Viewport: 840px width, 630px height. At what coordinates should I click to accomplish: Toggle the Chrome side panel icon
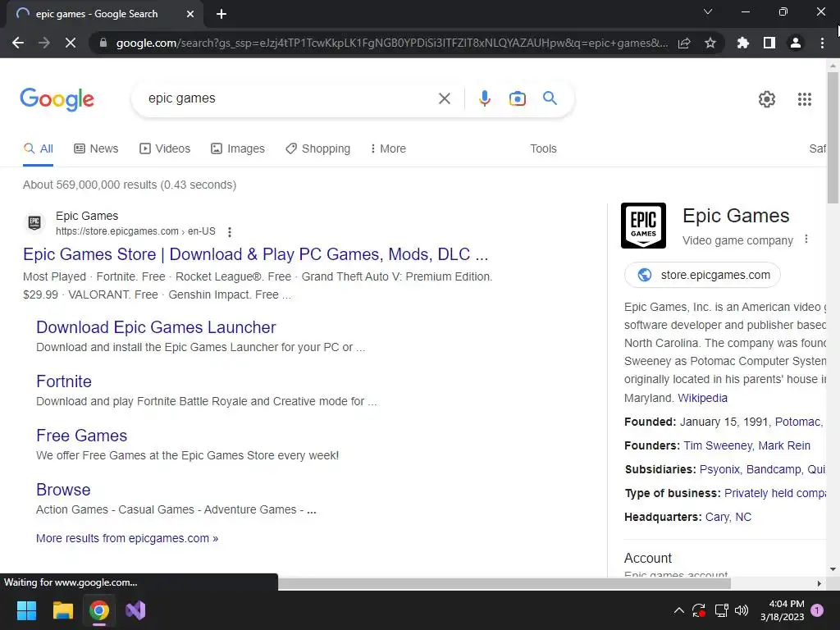point(769,43)
